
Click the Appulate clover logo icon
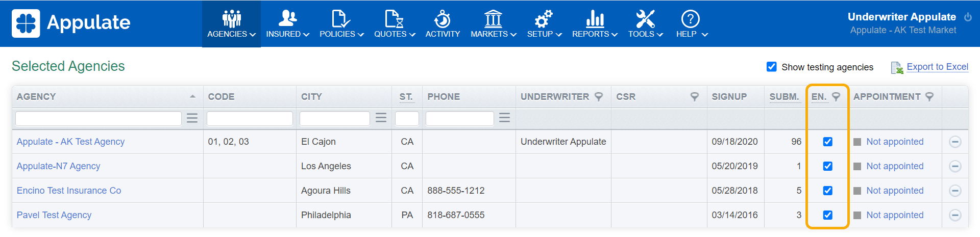pyautogui.click(x=26, y=23)
